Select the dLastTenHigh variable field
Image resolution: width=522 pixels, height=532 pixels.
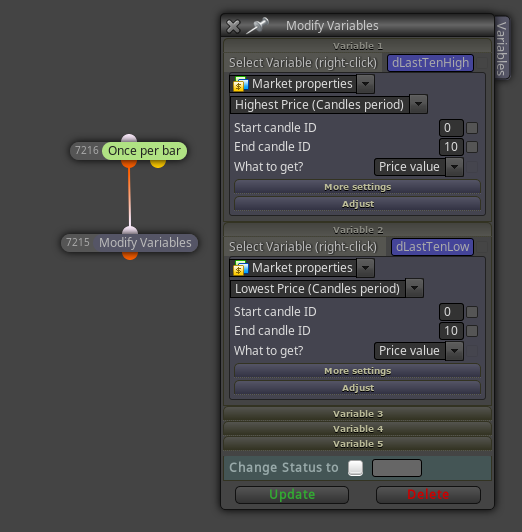pos(430,63)
